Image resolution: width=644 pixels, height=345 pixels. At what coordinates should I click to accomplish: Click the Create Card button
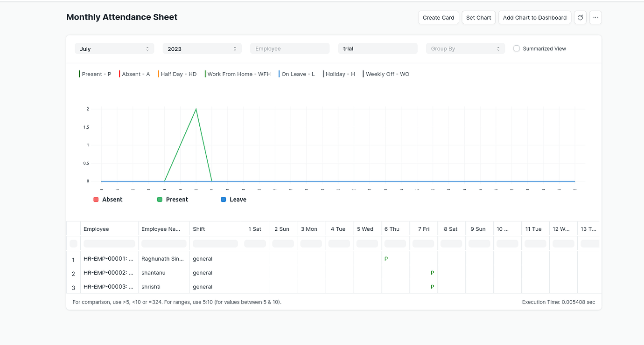(x=438, y=17)
